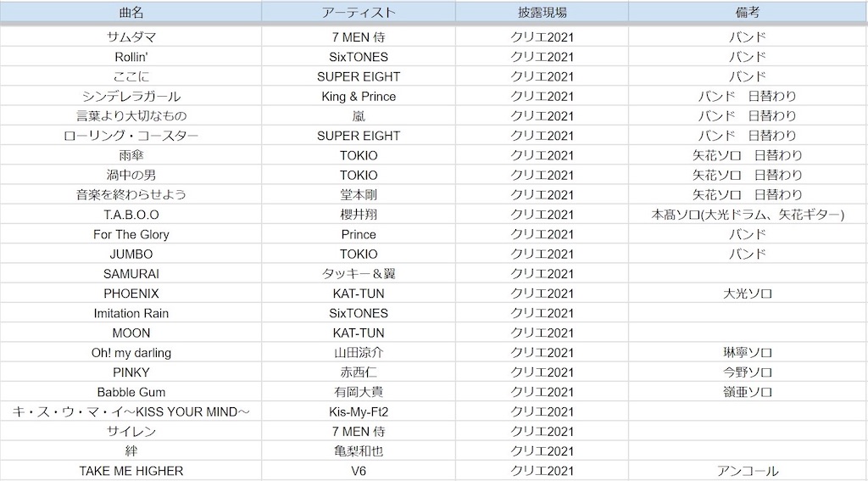
Task: Select the 渦中の男 song cell
Action: (131, 175)
